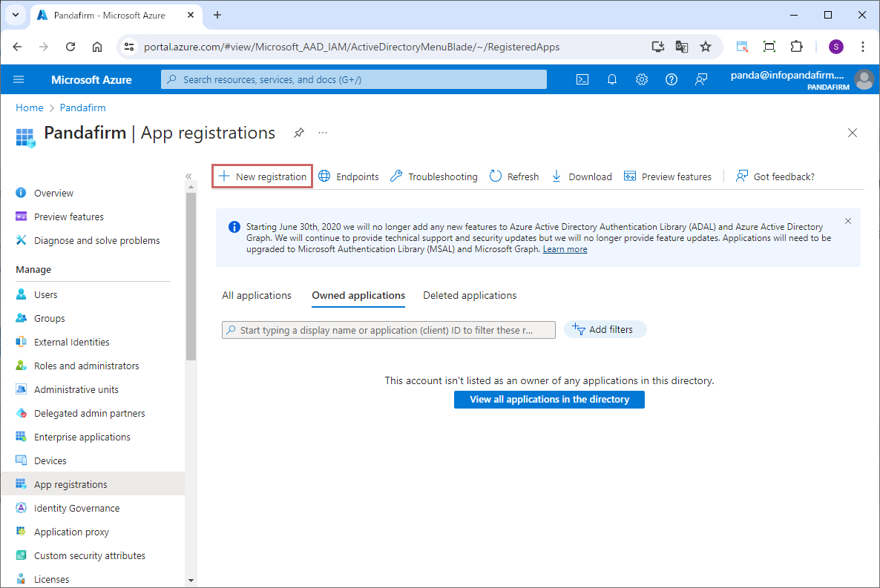The height and width of the screenshot is (588, 880).
Task: Click Refresh in the command bar
Action: point(514,176)
